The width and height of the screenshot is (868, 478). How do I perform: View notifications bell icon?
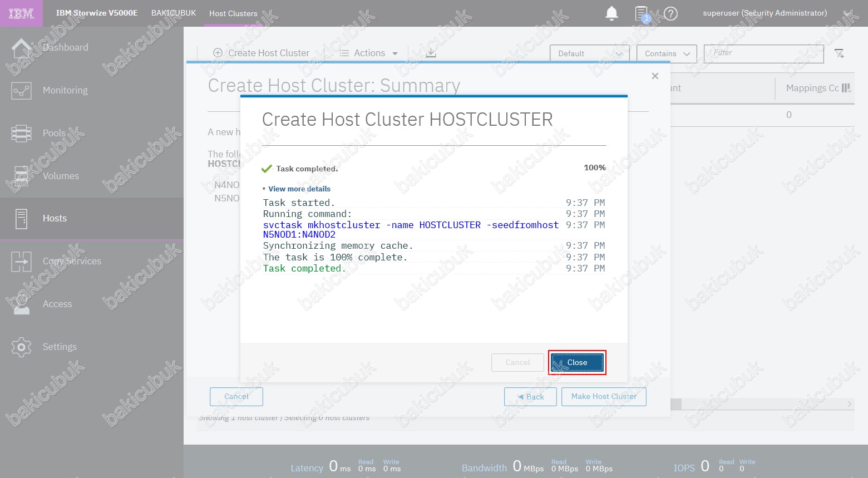click(611, 13)
